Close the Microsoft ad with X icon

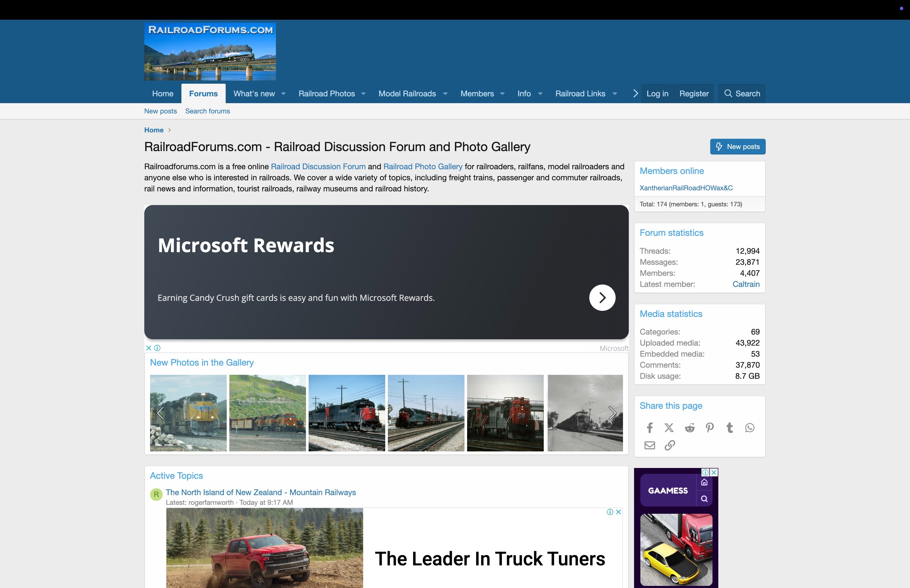[x=149, y=348]
